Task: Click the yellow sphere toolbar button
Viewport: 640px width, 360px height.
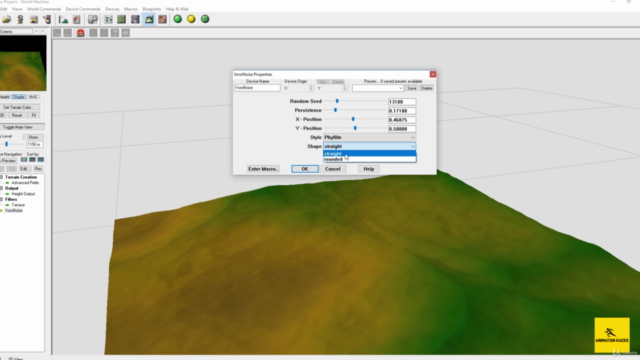Action: 191,19
